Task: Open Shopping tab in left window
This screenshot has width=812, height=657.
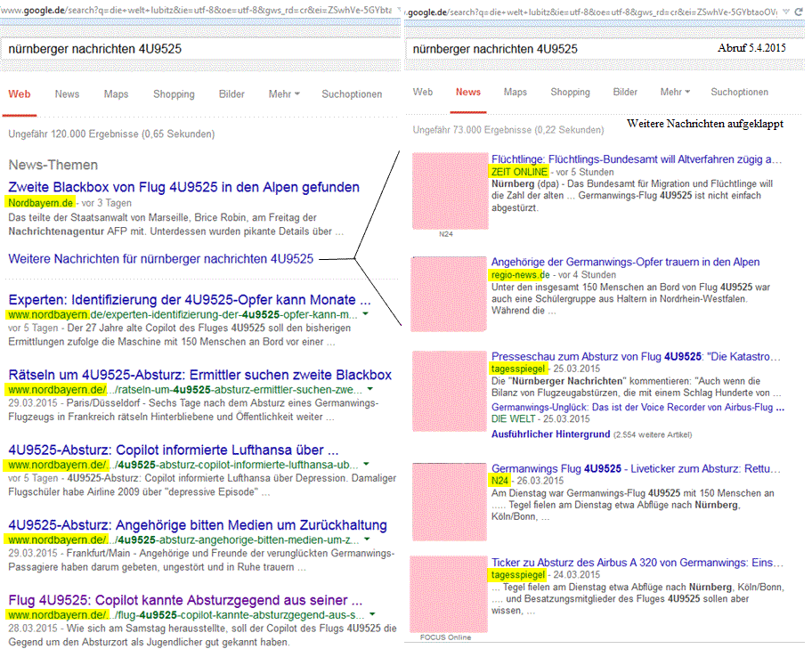Action: (174, 94)
